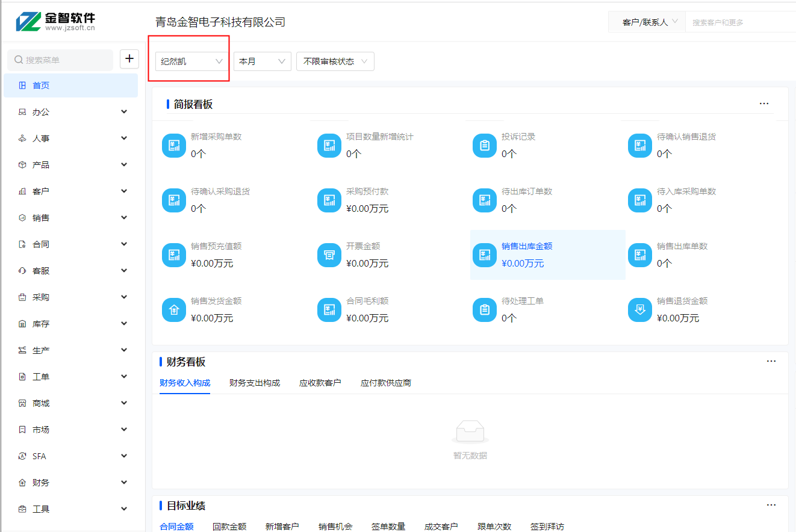Click the 开票金额 invoice icon
The height and width of the screenshot is (532, 796).
tap(329, 255)
